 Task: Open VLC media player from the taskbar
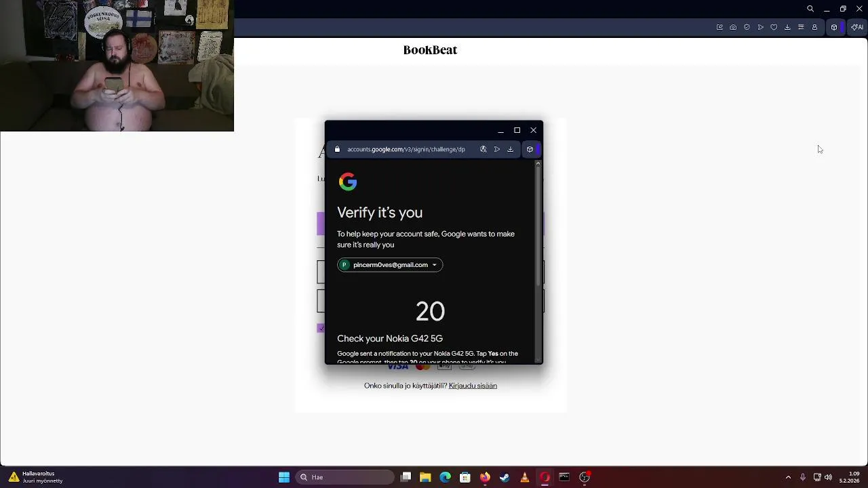click(524, 477)
